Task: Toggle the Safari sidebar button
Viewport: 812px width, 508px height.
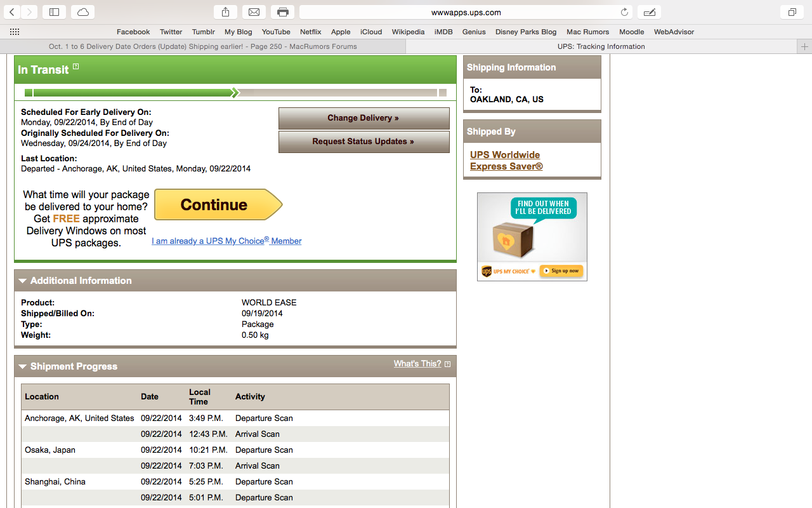Action: point(55,12)
